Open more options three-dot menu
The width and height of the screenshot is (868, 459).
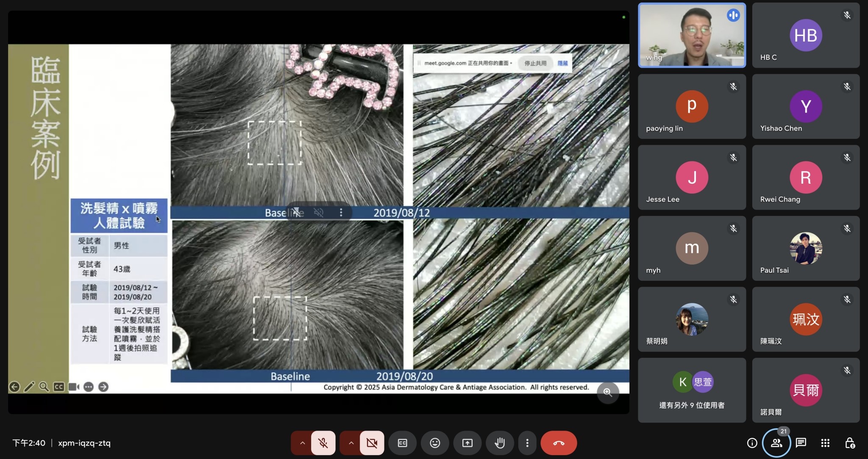click(527, 443)
